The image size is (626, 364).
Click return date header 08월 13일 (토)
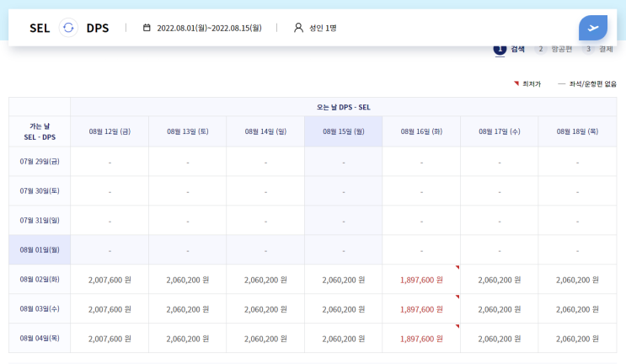pos(188,131)
